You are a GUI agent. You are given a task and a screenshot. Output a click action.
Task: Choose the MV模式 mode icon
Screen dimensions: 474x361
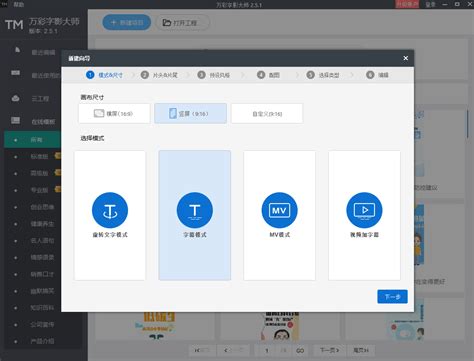pyautogui.click(x=279, y=210)
